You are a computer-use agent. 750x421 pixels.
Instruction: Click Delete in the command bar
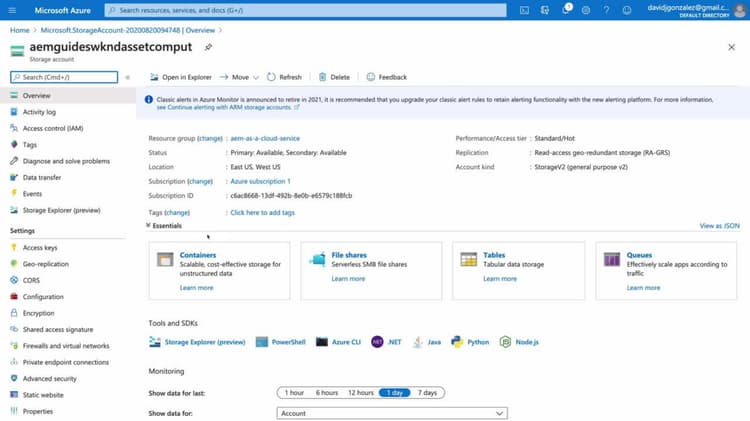point(334,77)
